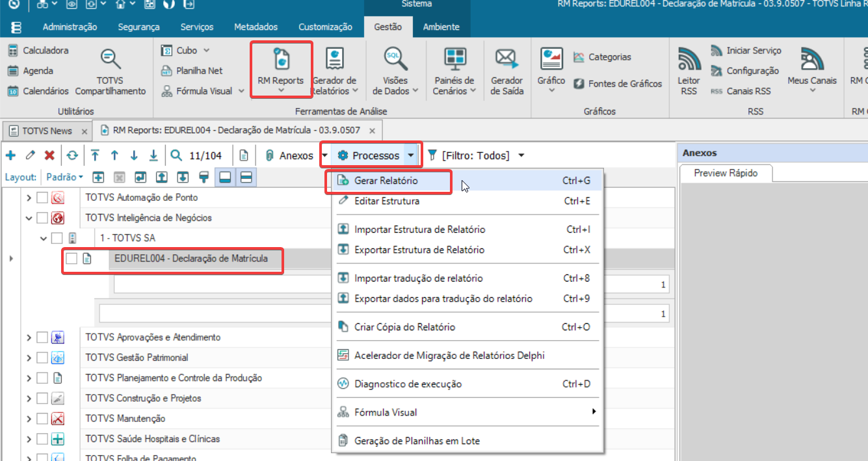Go to the next record
868x461 pixels.
[x=134, y=155]
